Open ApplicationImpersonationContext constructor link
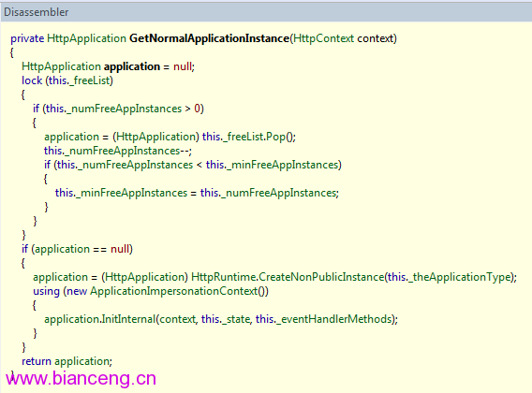The width and height of the screenshot is (532, 393). click(174, 291)
